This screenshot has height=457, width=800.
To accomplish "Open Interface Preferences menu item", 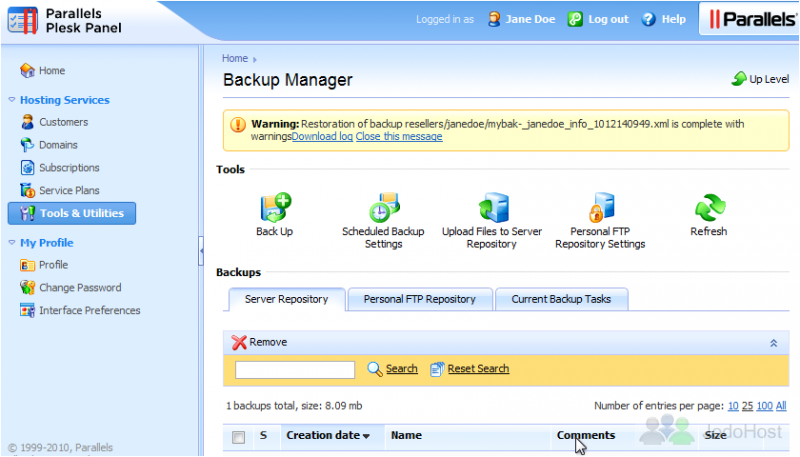I will point(90,310).
